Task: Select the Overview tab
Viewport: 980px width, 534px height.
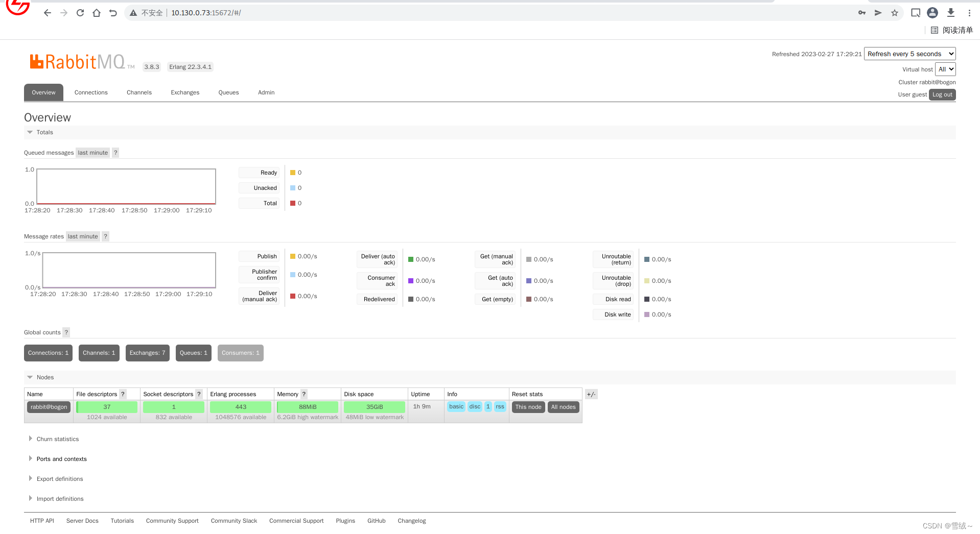Action: pos(43,92)
